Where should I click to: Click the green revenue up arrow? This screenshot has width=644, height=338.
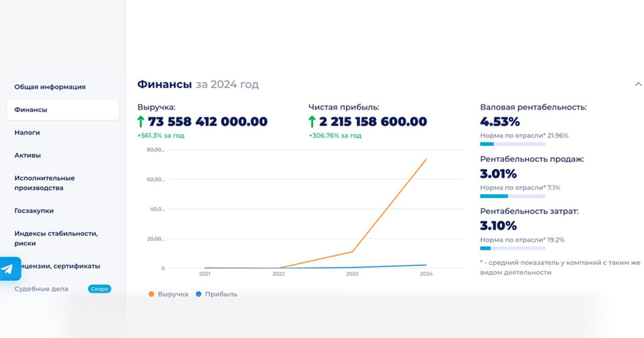pyautogui.click(x=141, y=122)
